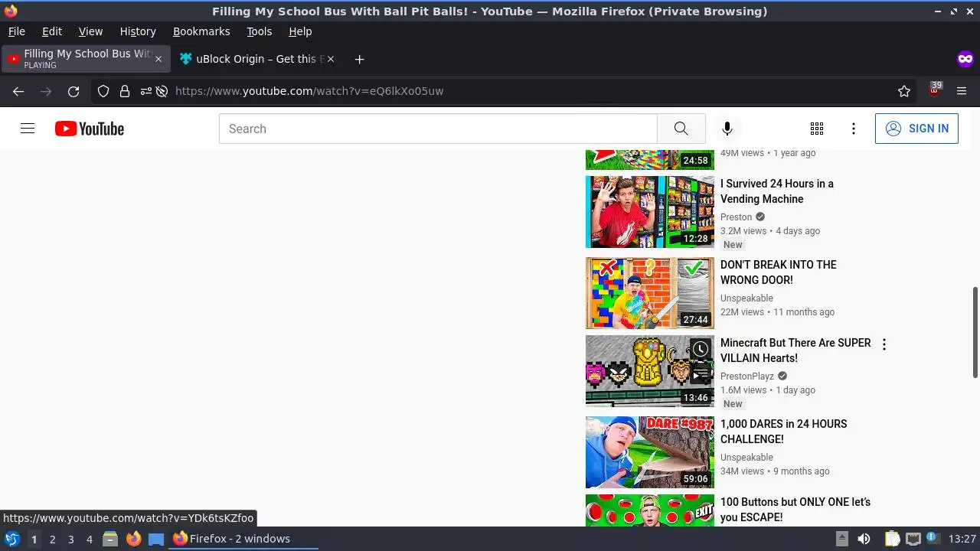Screen dimensions: 980x551
Task: Click the Unspeakable channel under 1,000 DARES video
Action: pos(746,458)
